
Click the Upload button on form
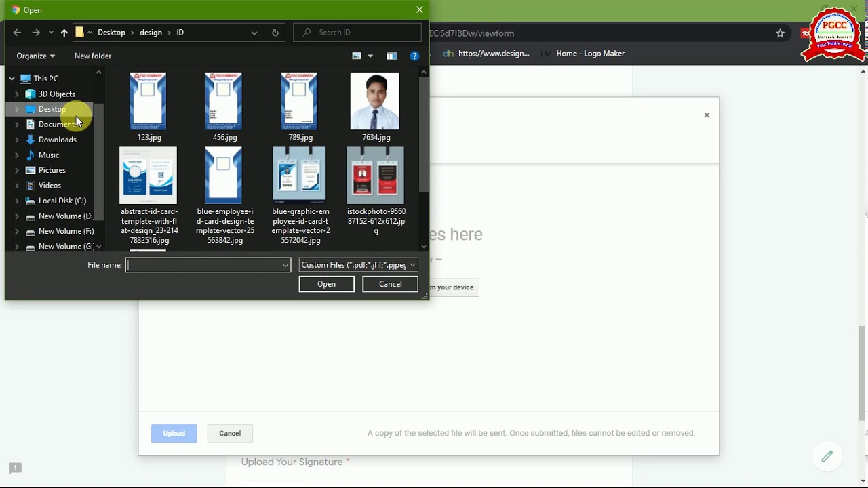[174, 434]
